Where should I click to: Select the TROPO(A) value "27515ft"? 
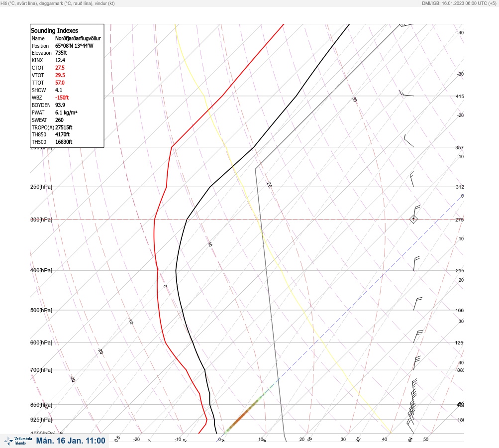click(x=64, y=127)
